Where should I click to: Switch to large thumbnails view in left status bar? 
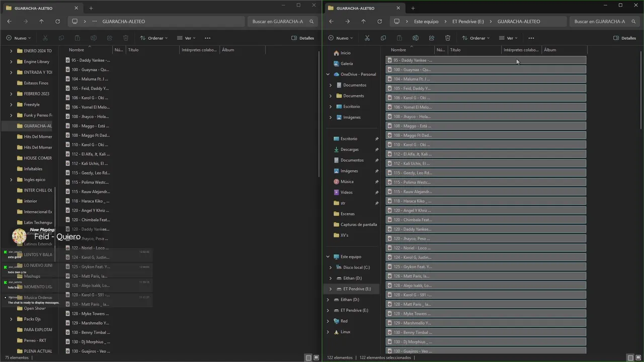tap(316, 357)
